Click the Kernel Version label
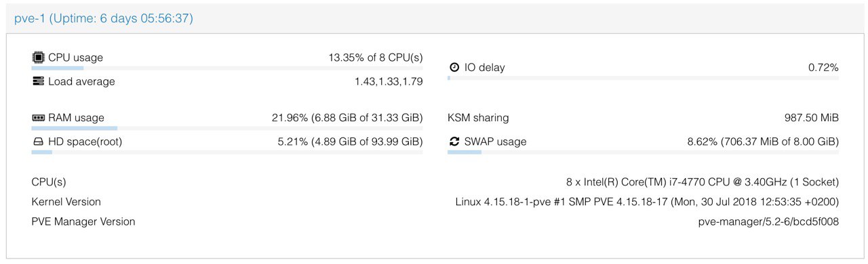This screenshot has height=264, width=868. pos(66,202)
